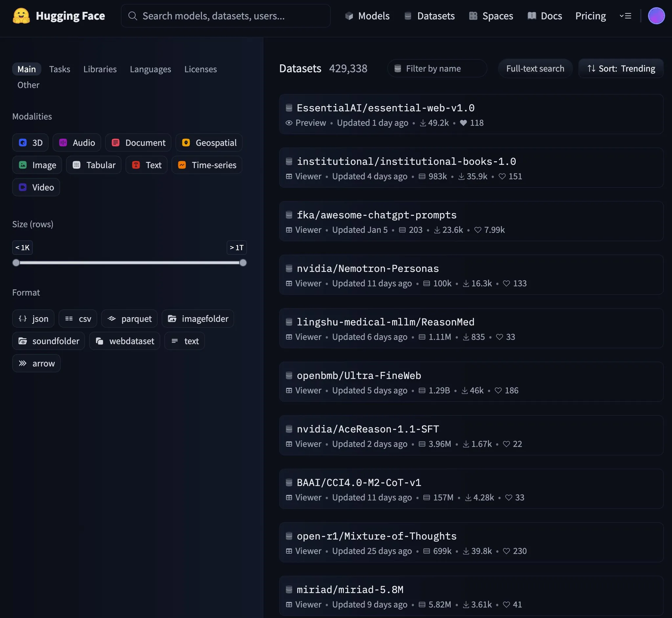Click the json format braces icon
672x618 pixels.
[x=23, y=319]
